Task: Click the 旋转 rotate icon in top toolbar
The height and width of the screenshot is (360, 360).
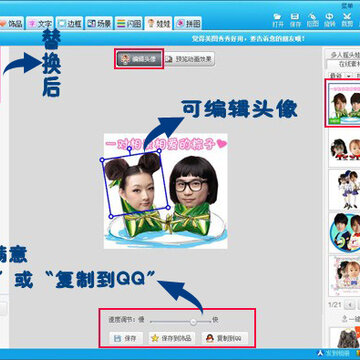Action: click(x=329, y=20)
